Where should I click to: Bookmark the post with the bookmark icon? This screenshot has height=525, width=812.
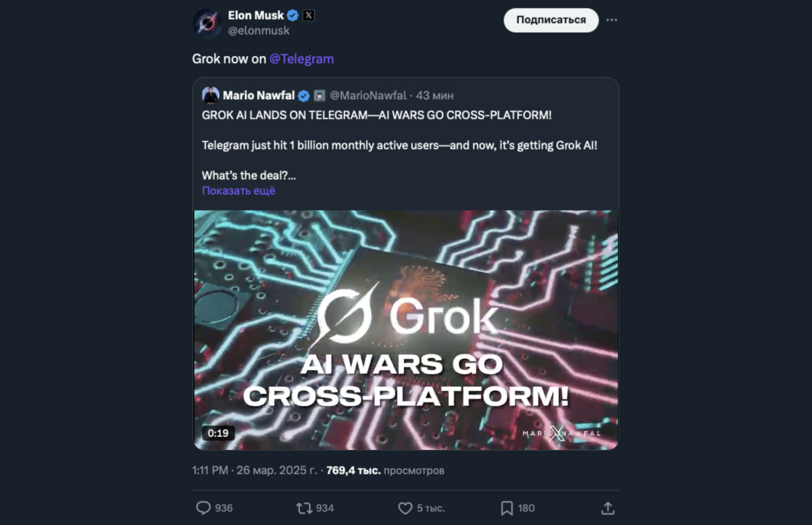(x=507, y=507)
